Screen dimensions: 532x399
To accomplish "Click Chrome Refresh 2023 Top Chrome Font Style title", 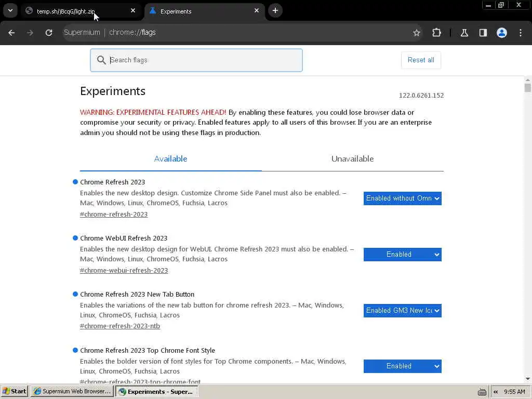I will point(147,351).
